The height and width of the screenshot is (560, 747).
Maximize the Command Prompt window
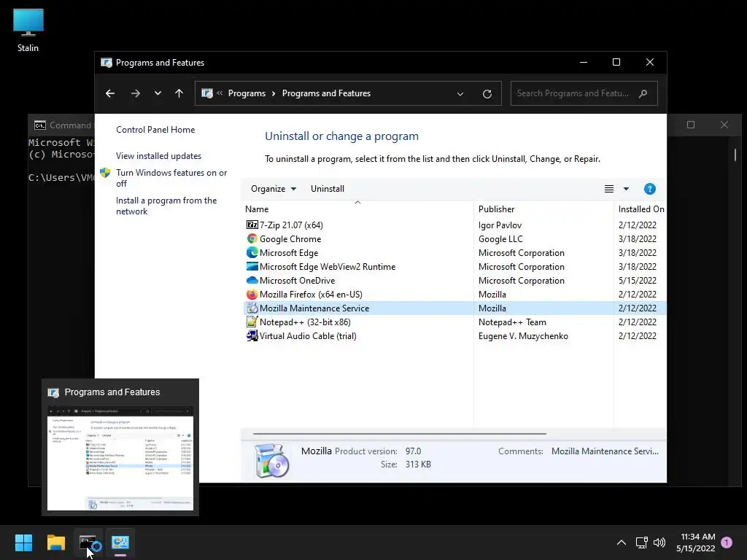point(690,125)
